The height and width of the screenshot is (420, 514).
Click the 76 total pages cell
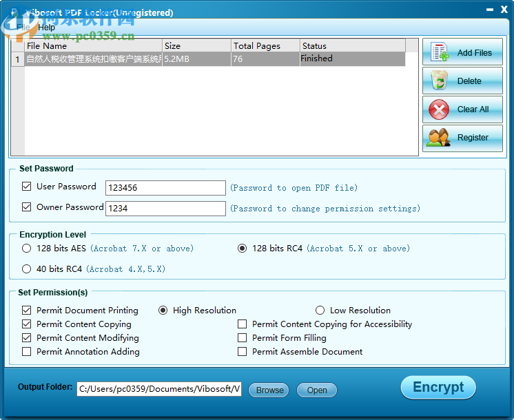[x=265, y=59]
